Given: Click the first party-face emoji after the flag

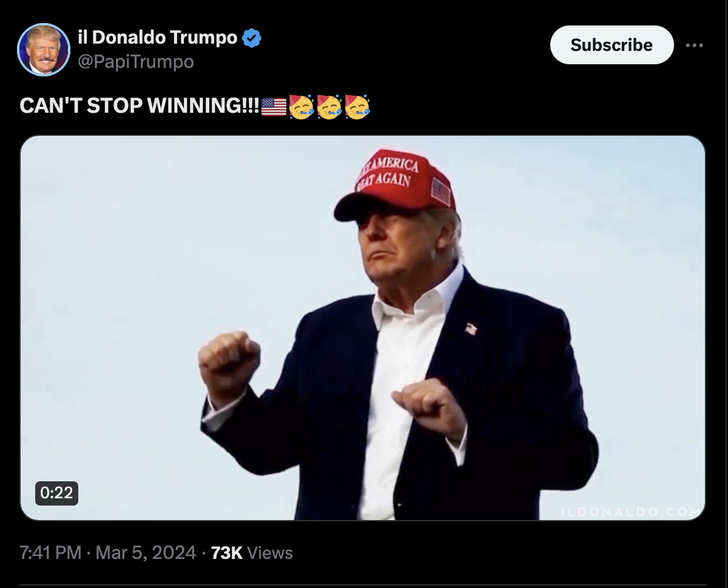Looking at the screenshot, I should 300,107.
